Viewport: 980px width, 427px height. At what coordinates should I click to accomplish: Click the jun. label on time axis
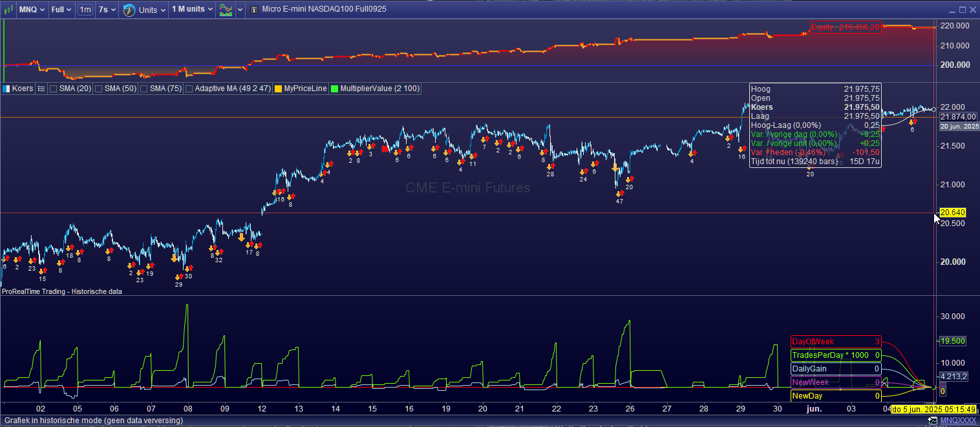tap(815, 409)
